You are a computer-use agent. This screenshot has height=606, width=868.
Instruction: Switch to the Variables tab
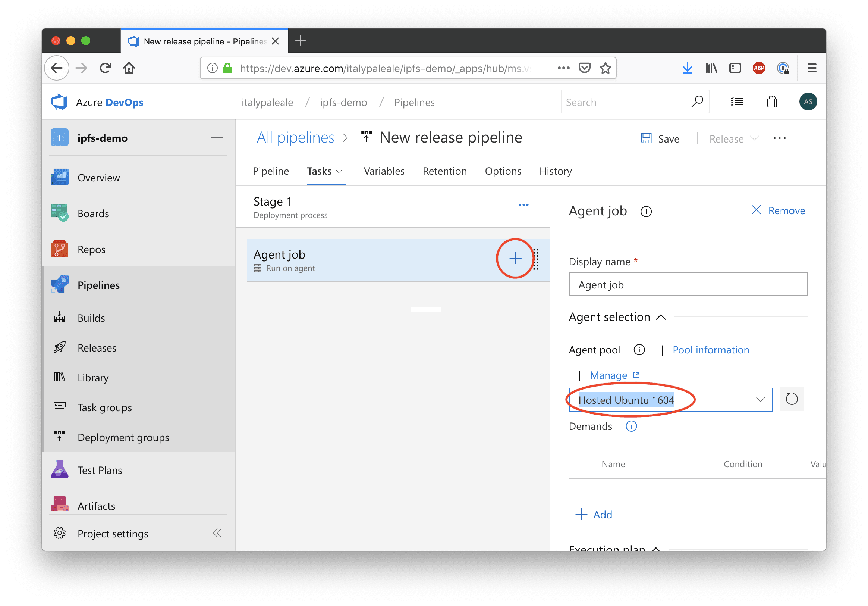click(384, 171)
